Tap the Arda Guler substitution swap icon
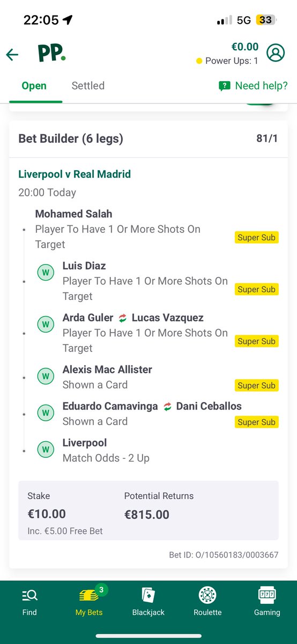The image size is (297, 644). [122, 318]
